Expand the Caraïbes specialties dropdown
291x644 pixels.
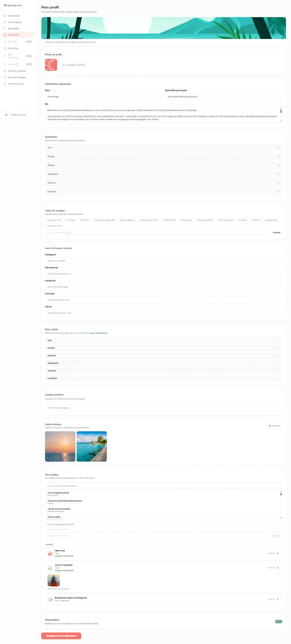163,192
